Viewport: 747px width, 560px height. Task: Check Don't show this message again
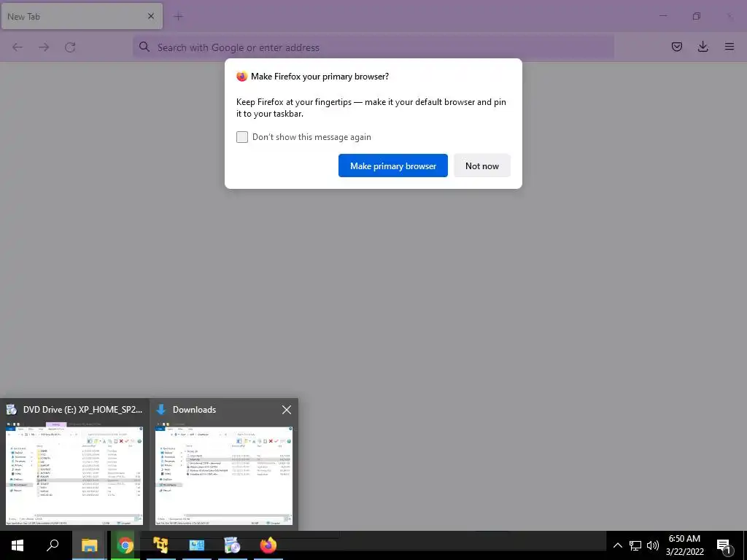tap(242, 137)
